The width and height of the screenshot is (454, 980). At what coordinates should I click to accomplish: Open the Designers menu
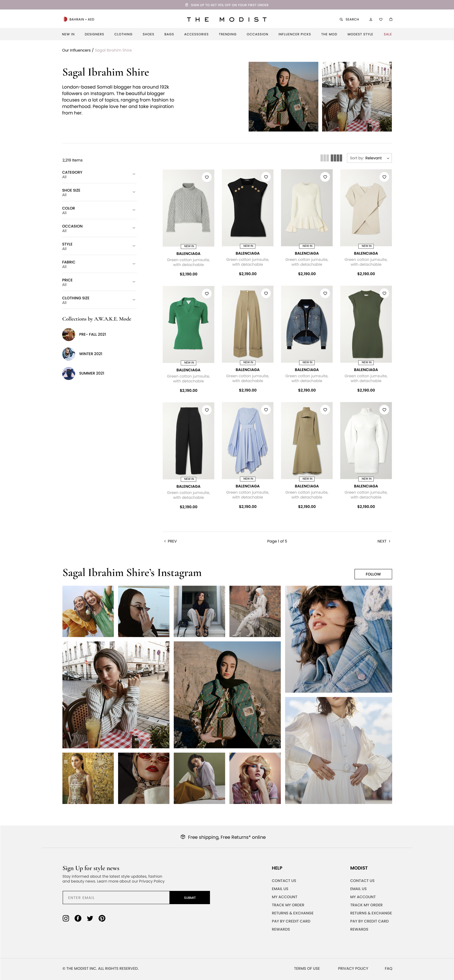pyautogui.click(x=94, y=34)
